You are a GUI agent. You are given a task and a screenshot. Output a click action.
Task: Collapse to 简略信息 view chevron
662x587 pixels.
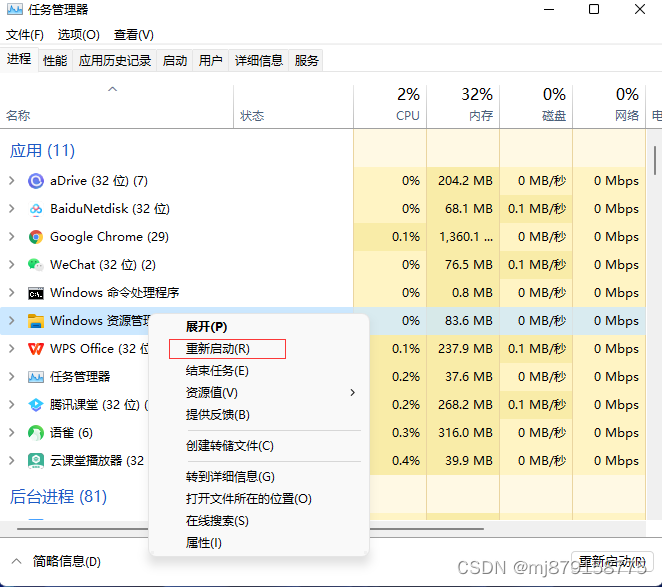click(16, 561)
